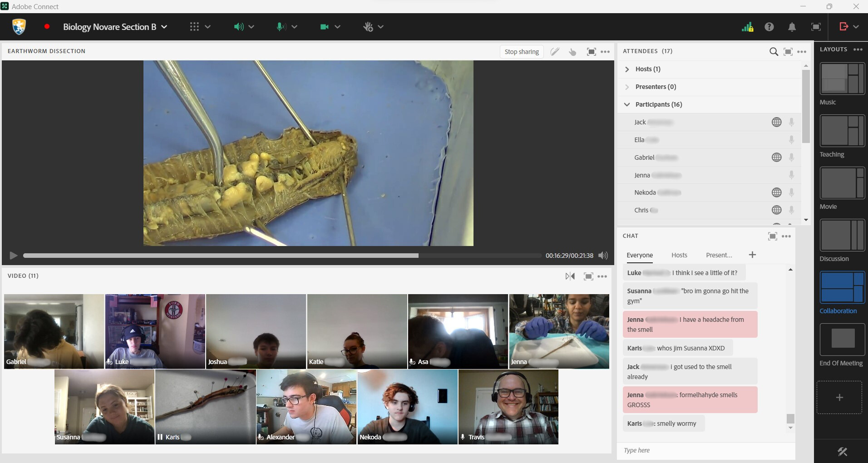The image size is (868, 463).
Task: Click the exit meeting icon
Action: pyautogui.click(x=843, y=26)
